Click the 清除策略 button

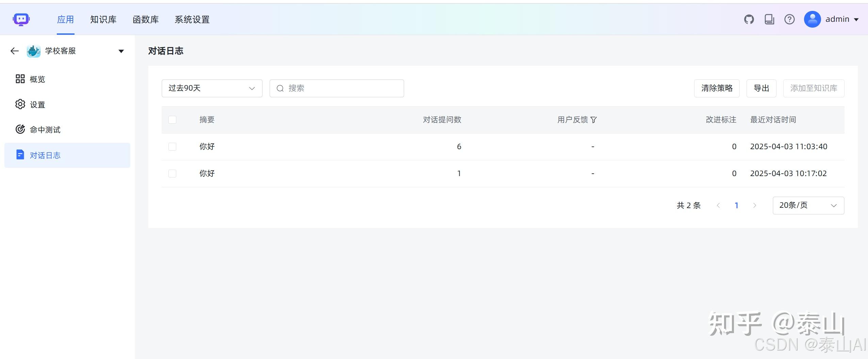coord(717,88)
